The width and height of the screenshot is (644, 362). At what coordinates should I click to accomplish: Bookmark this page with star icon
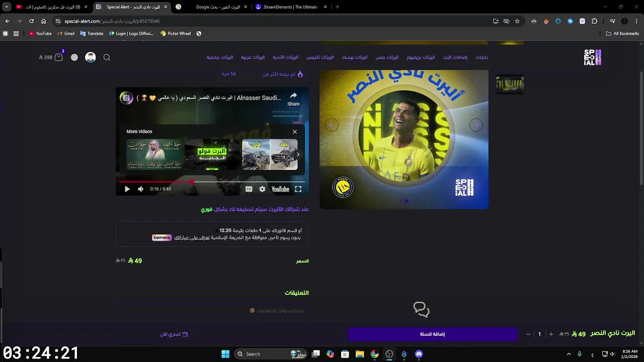[517, 21]
